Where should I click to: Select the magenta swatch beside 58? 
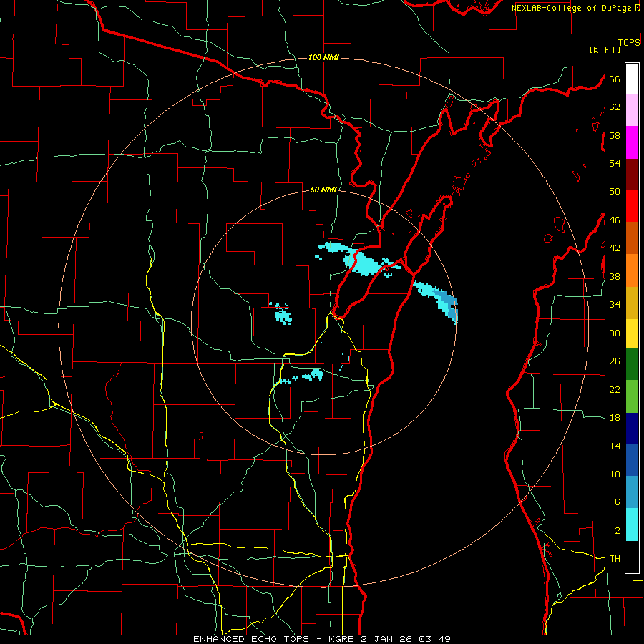coord(632,142)
